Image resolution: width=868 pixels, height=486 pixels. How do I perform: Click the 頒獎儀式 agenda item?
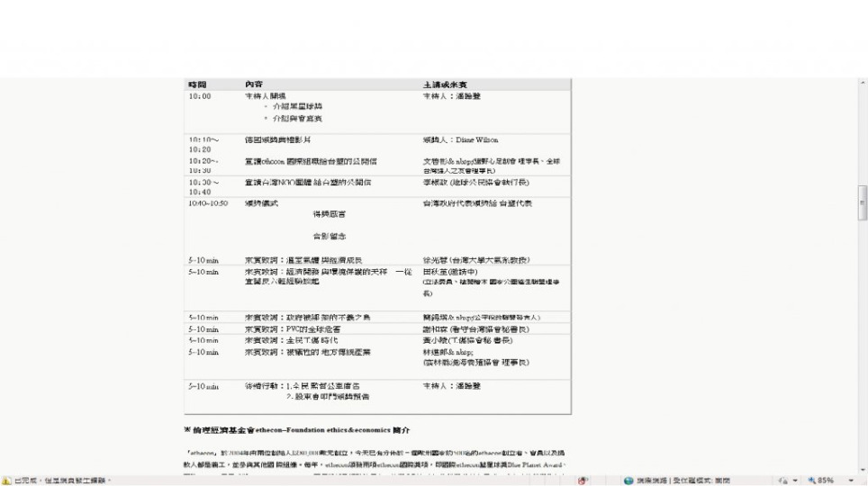[263, 203]
